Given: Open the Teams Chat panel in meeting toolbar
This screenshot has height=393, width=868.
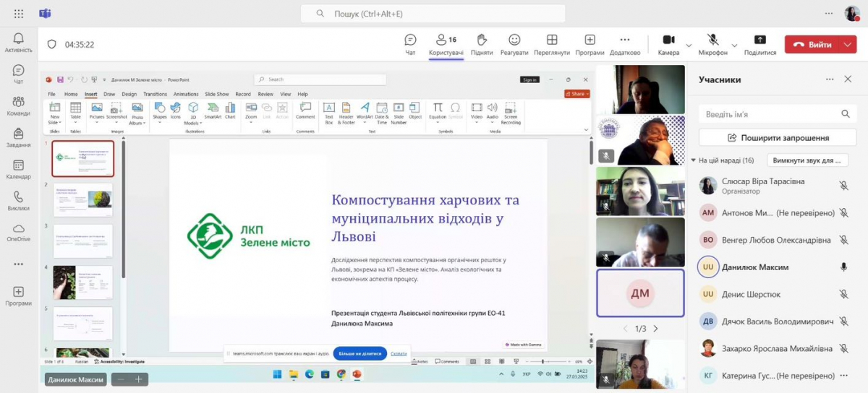Looking at the screenshot, I should click(x=410, y=44).
